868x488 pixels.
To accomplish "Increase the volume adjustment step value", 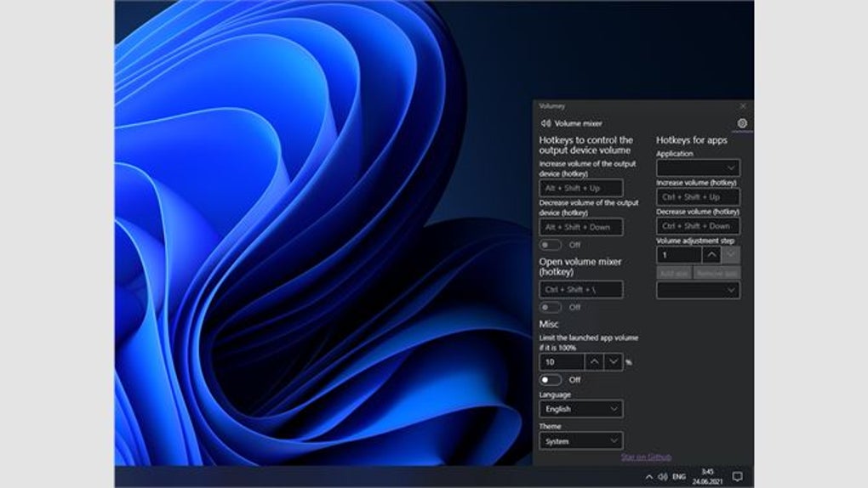I will (x=711, y=254).
